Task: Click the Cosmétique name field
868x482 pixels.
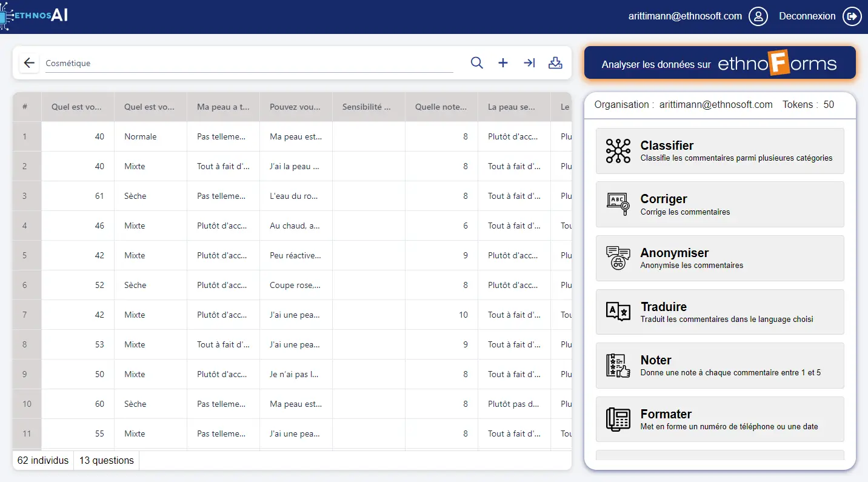Action: click(x=249, y=63)
